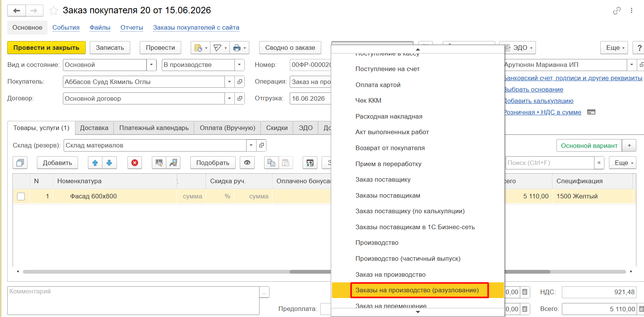
Task: Load from Excel spreadsheet icon
Action: click(310, 163)
